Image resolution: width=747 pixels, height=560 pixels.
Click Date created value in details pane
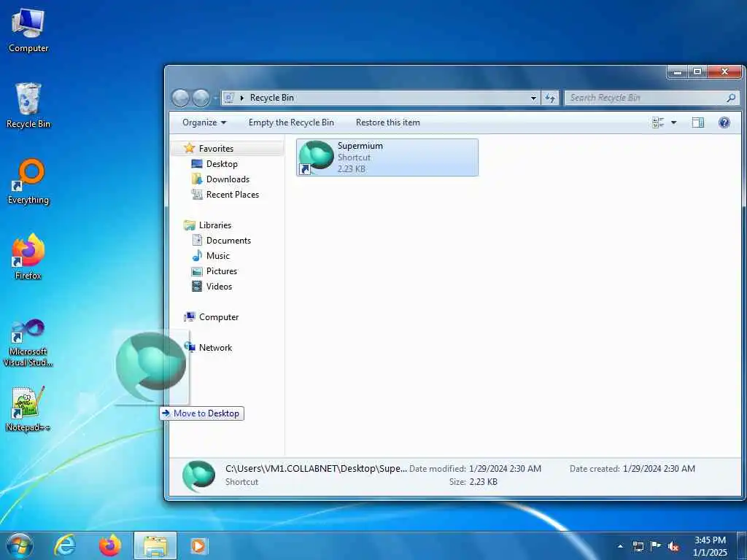click(659, 469)
